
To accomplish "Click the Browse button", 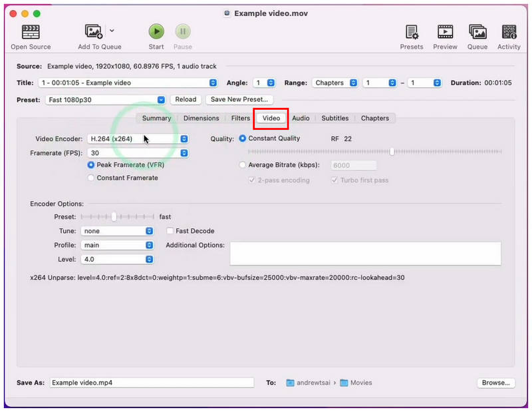I will click(495, 383).
